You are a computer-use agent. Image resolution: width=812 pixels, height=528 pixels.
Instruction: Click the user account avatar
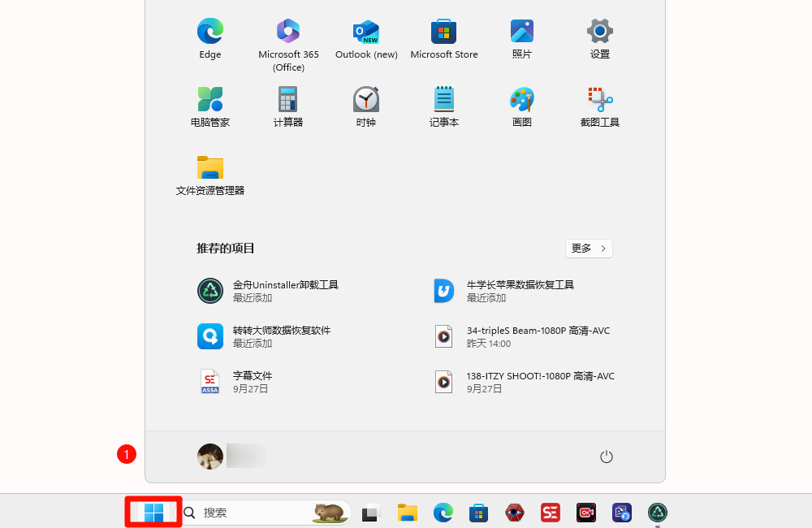click(210, 457)
